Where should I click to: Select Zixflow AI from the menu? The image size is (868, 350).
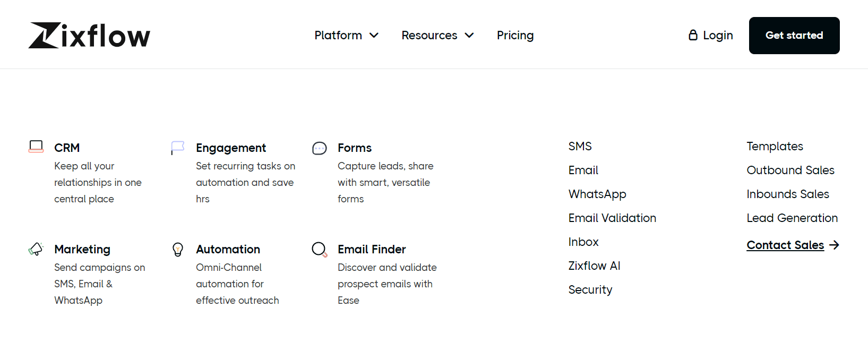[x=594, y=266]
